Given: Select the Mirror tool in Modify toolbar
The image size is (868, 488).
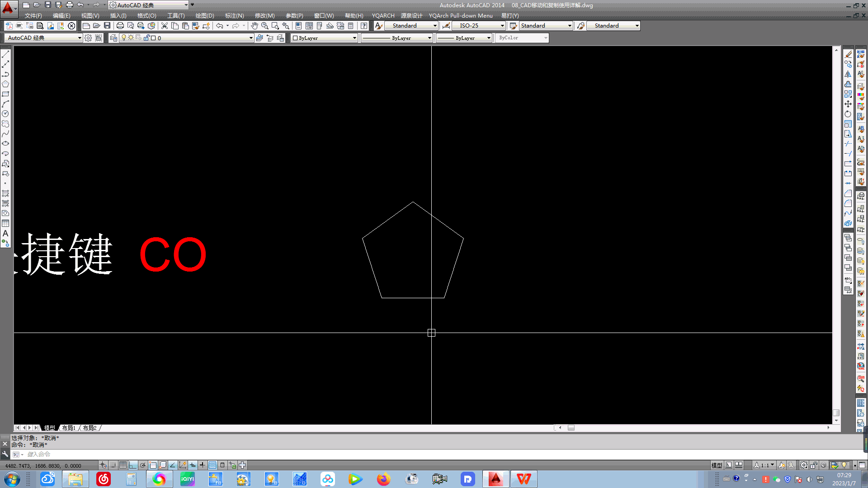Looking at the screenshot, I should 848,74.
